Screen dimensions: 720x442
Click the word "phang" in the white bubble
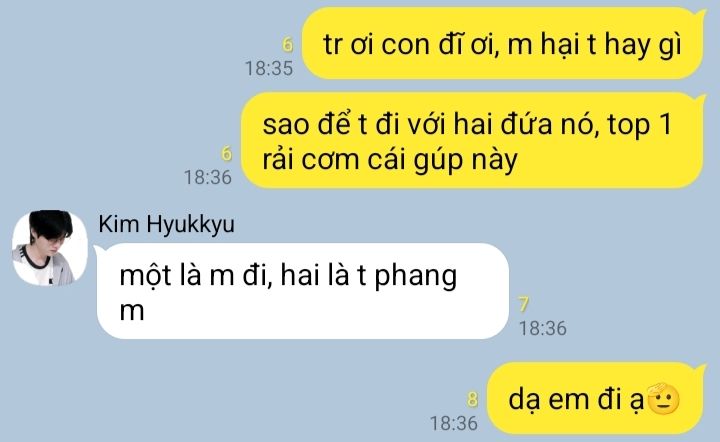(416, 276)
